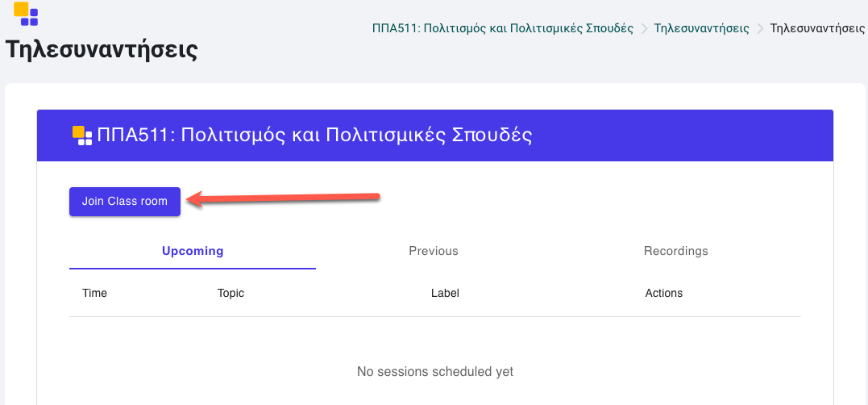The width and height of the screenshot is (868, 405).
Task: Click the Topic column header
Action: pyautogui.click(x=230, y=293)
